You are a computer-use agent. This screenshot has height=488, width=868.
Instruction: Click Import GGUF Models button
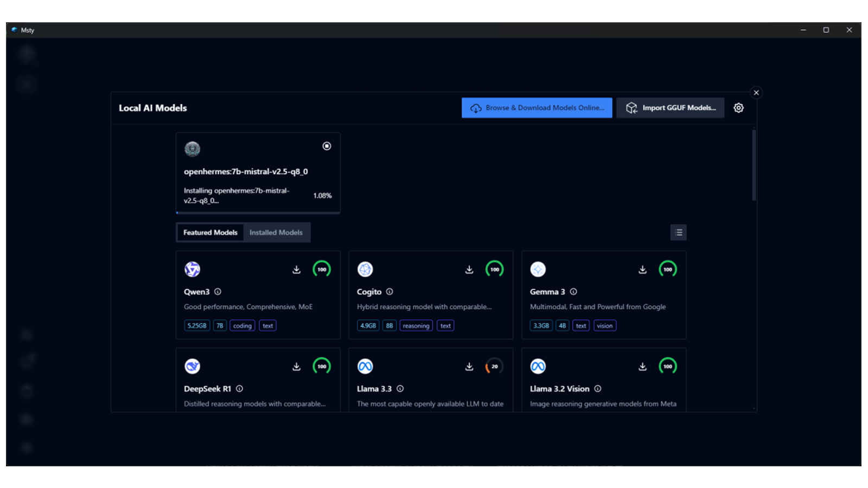670,108
